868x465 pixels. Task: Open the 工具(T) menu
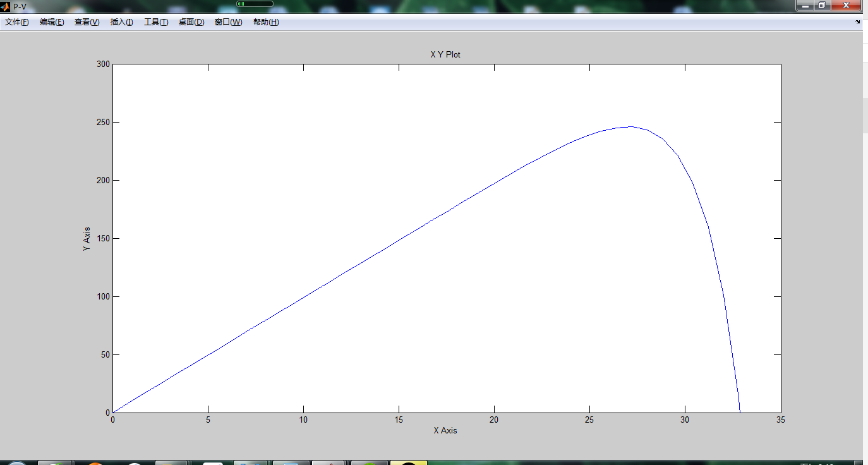click(155, 21)
